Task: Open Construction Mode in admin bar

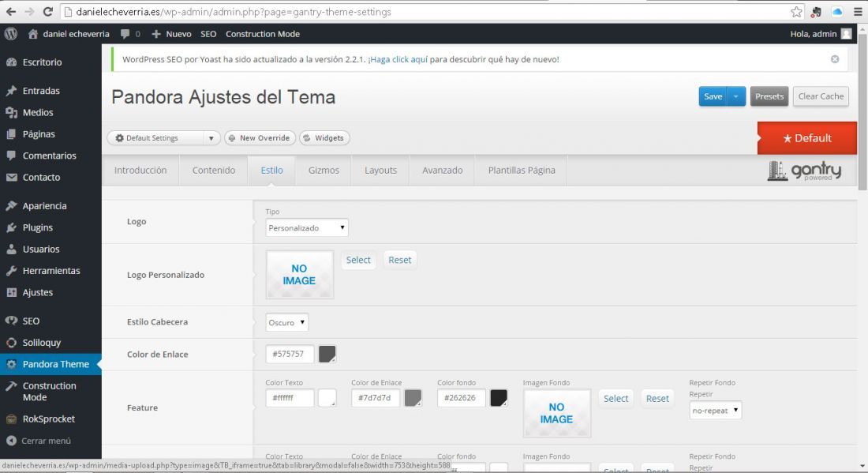Action: [x=263, y=34]
